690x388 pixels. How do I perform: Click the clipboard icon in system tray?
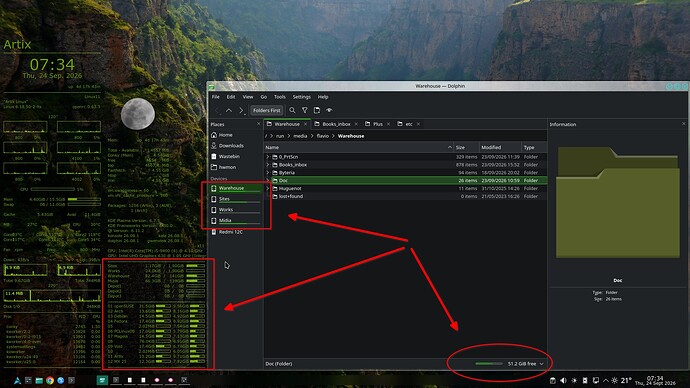(x=553, y=381)
